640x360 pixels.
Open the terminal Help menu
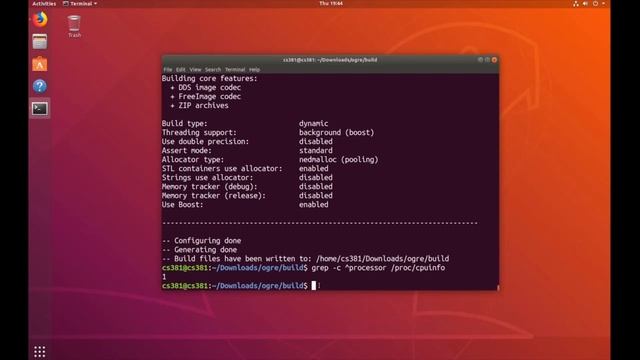[254, 69]
